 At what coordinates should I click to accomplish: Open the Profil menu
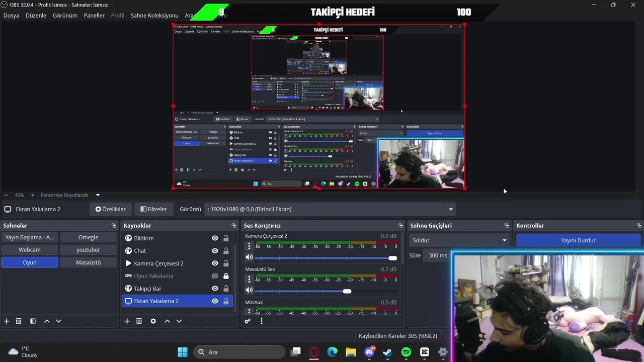click(x=118, y=16)
